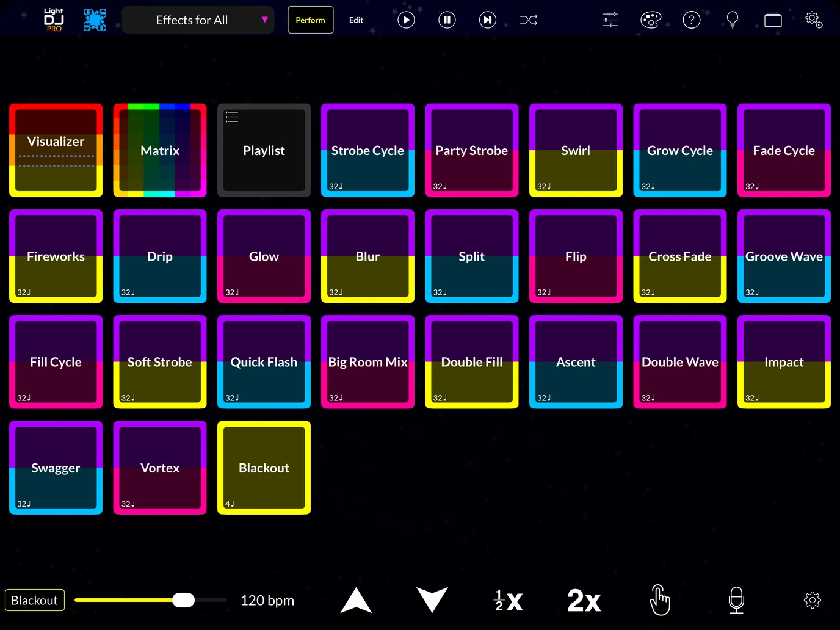Open the mixer sliders icon
This screenshot has height=630, width=840.
pos(610,20)
